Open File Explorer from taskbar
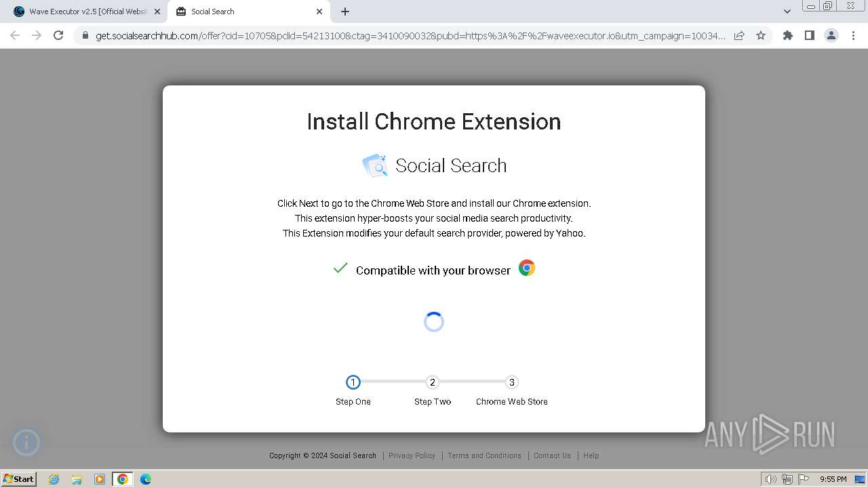This screenshot has height=488, width=868. (x=77, y=479)
